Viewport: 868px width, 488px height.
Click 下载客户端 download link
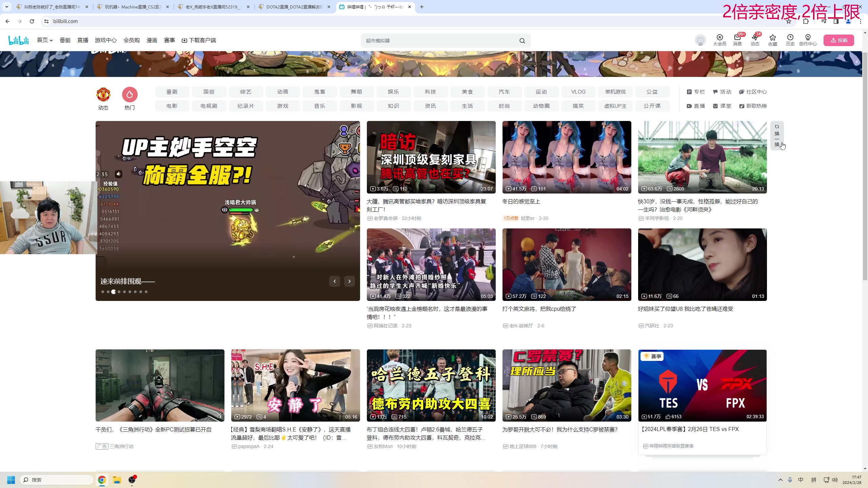[x=199, y=40]
